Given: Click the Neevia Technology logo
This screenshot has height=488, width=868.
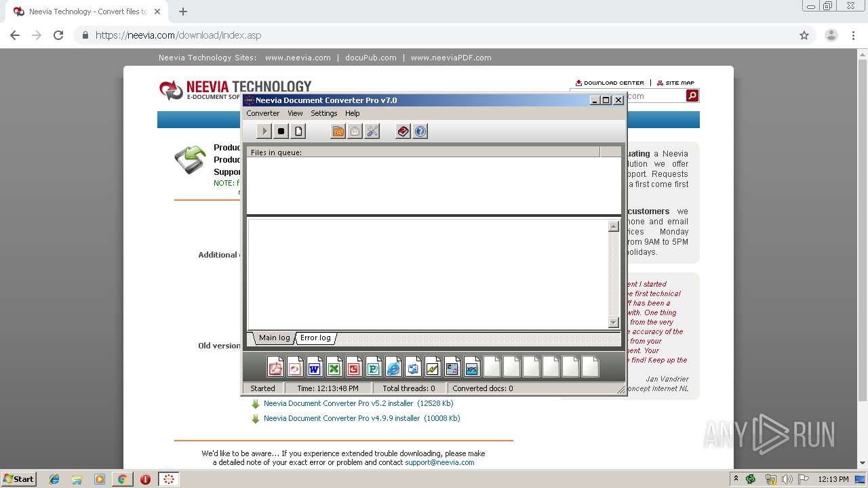Looking at the screenshot, I should (x=235, y=89).
